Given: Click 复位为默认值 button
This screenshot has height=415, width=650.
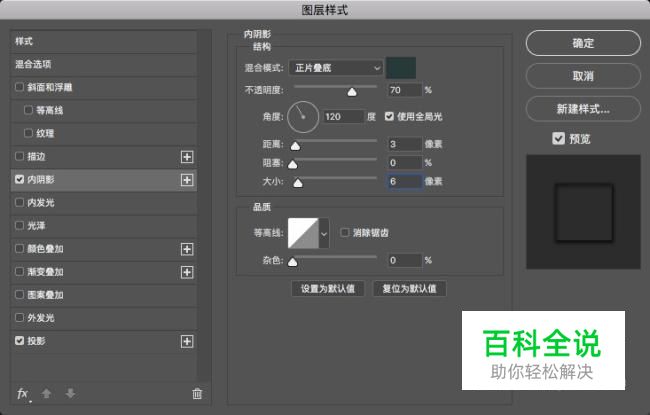Looking at the screenshot, I should 410,289.
